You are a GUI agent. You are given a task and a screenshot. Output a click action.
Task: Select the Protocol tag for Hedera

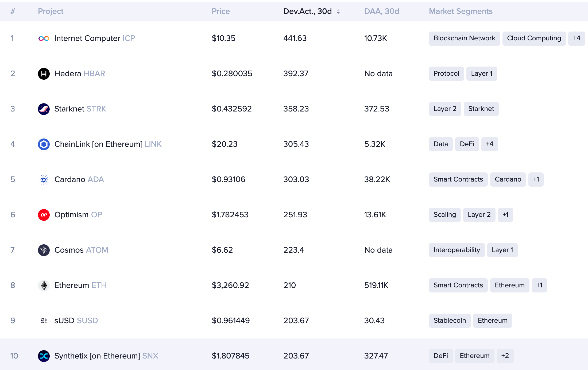click(446, 74)
